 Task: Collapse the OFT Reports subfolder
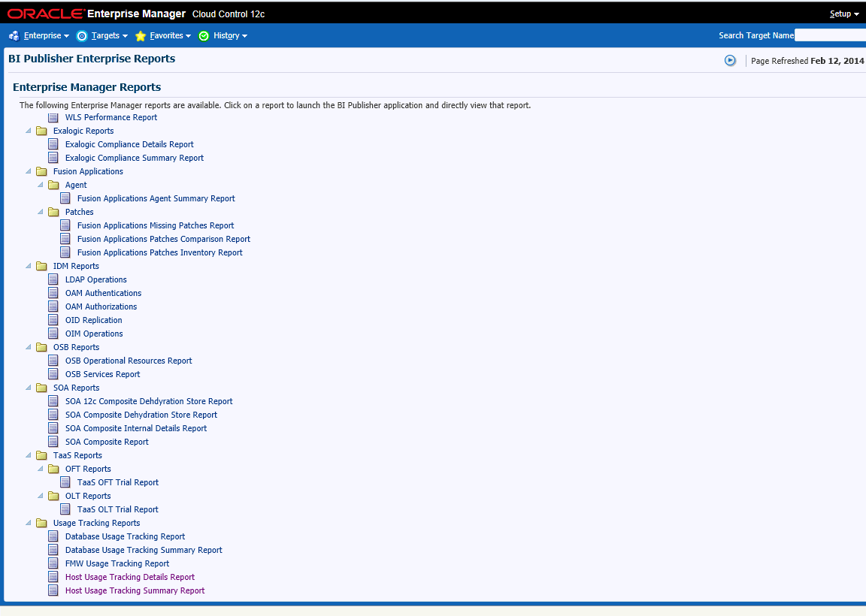click(41, 469)
